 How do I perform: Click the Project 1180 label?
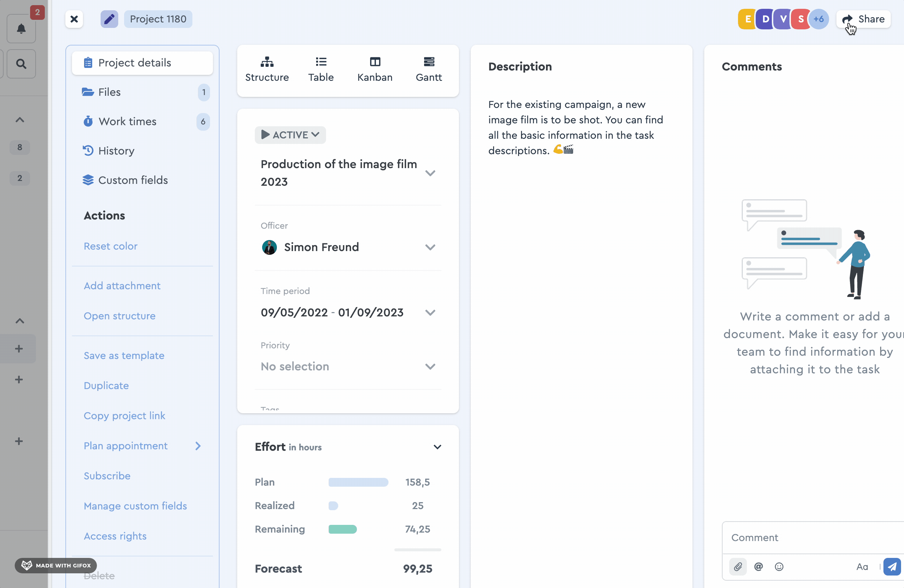click(158, 19)
